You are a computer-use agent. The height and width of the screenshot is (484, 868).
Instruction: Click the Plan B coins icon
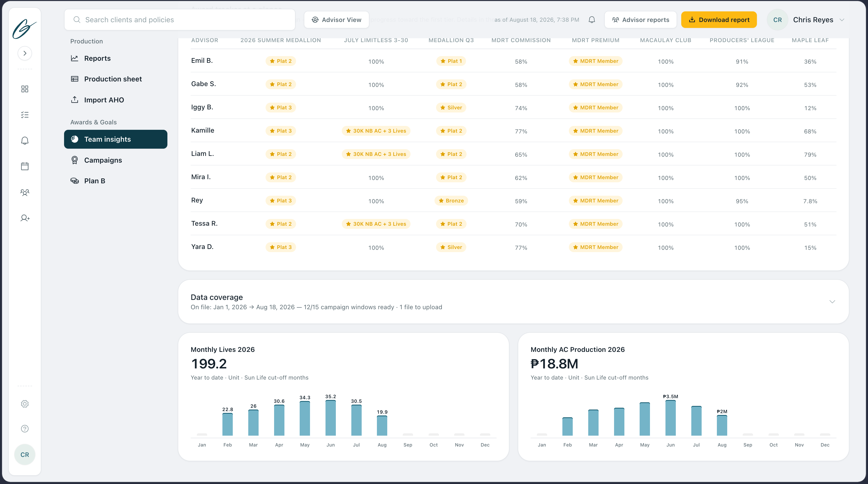tap(74, 181)
